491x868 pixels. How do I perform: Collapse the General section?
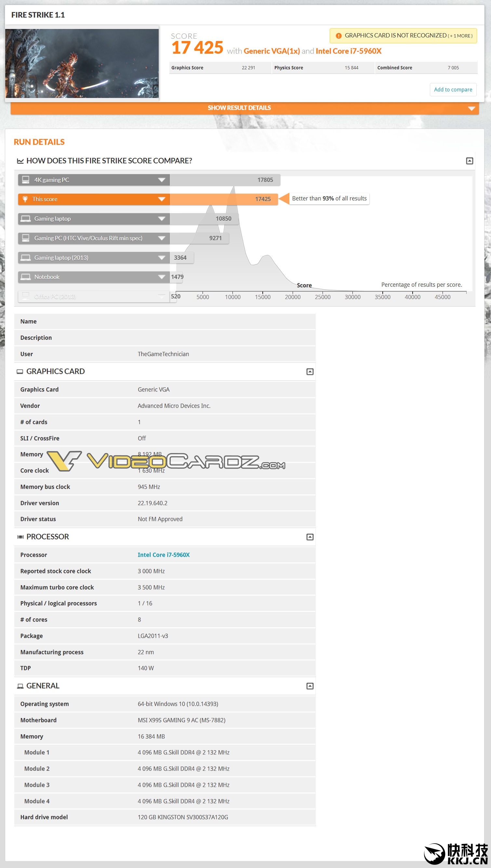[x=310, y=686]
